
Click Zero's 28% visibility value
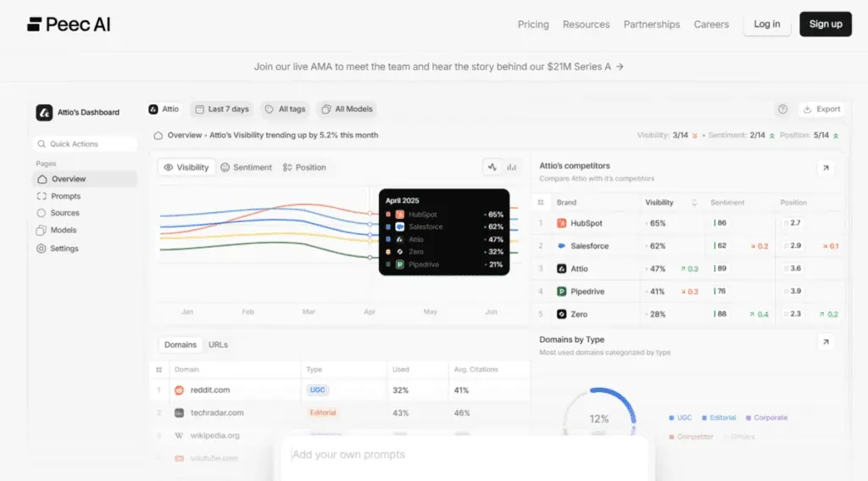[658, 314]
